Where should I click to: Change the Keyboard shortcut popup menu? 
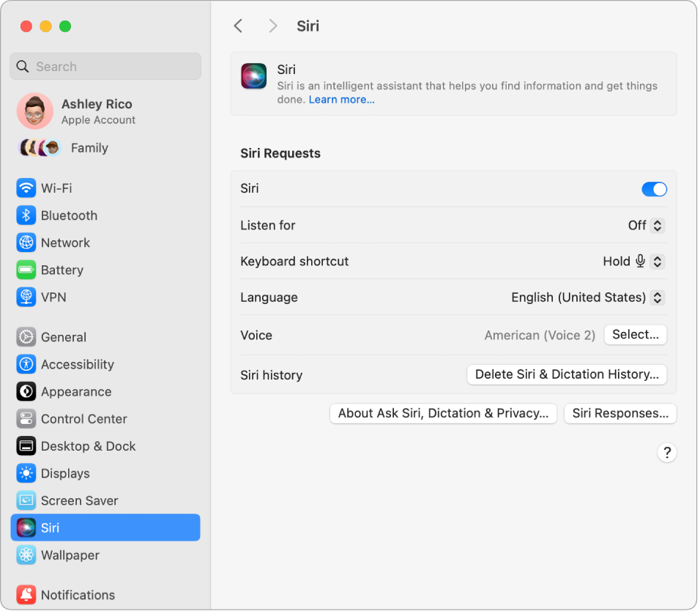click(x=633, y=261)
